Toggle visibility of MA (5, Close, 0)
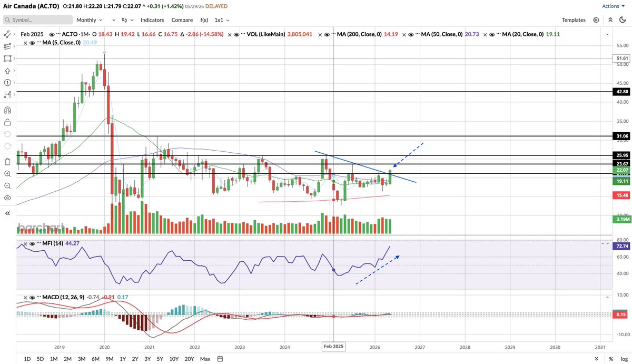The width and height of the screenshot is (632, 364). (32, 42)
